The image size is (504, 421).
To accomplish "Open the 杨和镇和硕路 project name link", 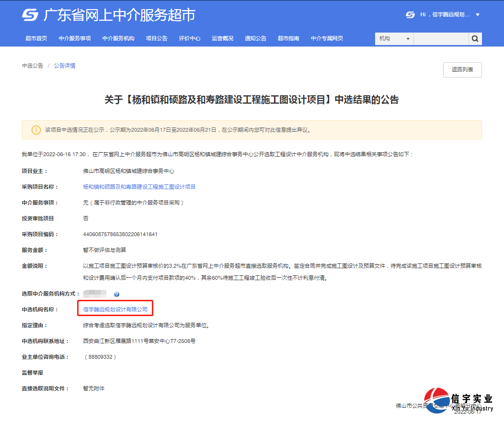I will pos(139,186).
